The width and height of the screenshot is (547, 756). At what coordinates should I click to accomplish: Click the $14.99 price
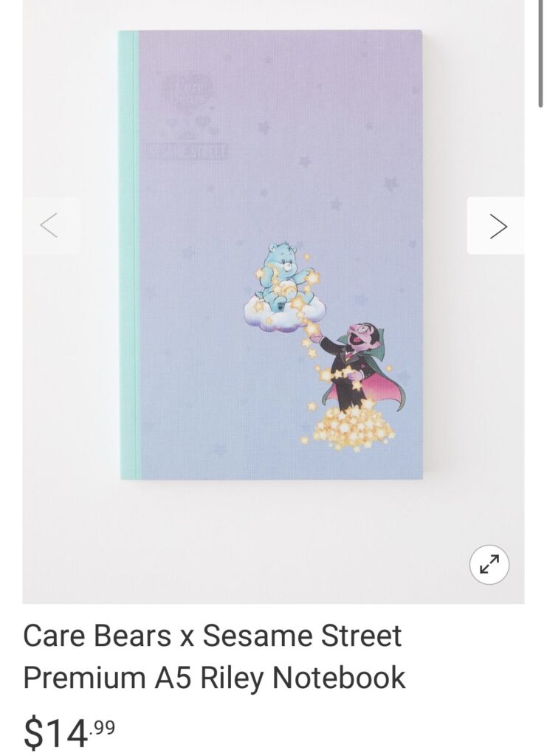(x=69, y=732)
